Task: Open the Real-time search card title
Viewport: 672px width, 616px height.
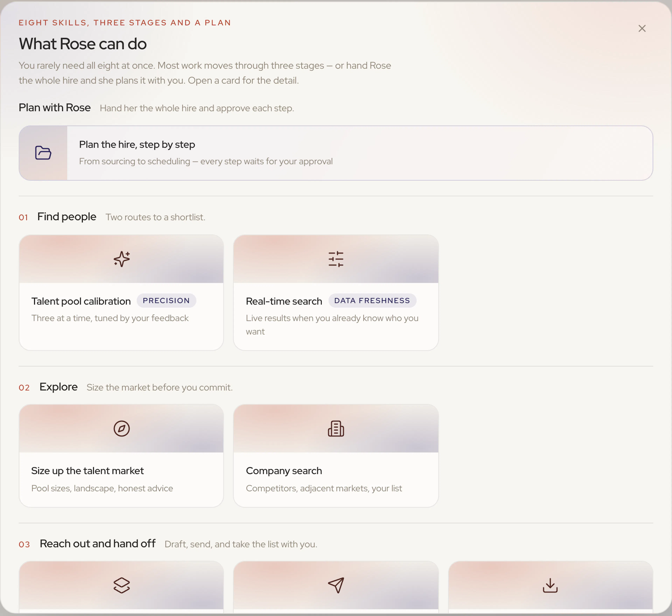Action: tap(284, 301)
